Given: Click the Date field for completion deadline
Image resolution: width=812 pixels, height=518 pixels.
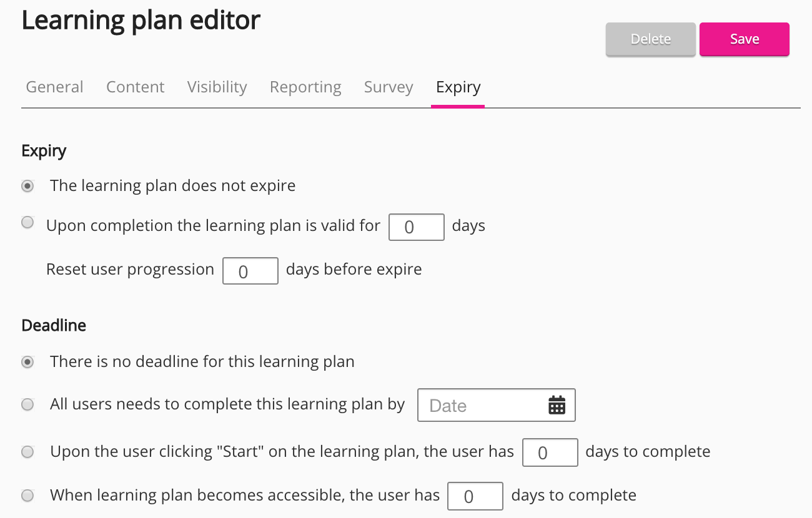Looking at the screenshot, I should pos(481,406).
